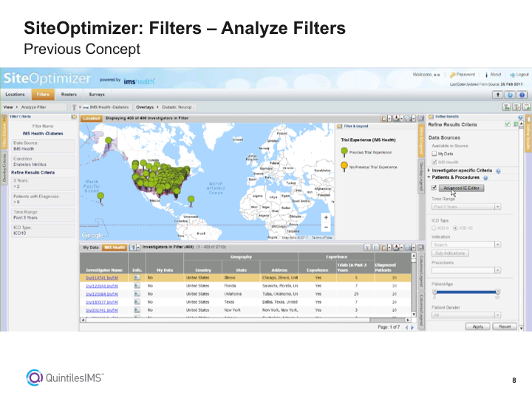
Task: Zoom in on map with plus button
Action: pos(326,217)
